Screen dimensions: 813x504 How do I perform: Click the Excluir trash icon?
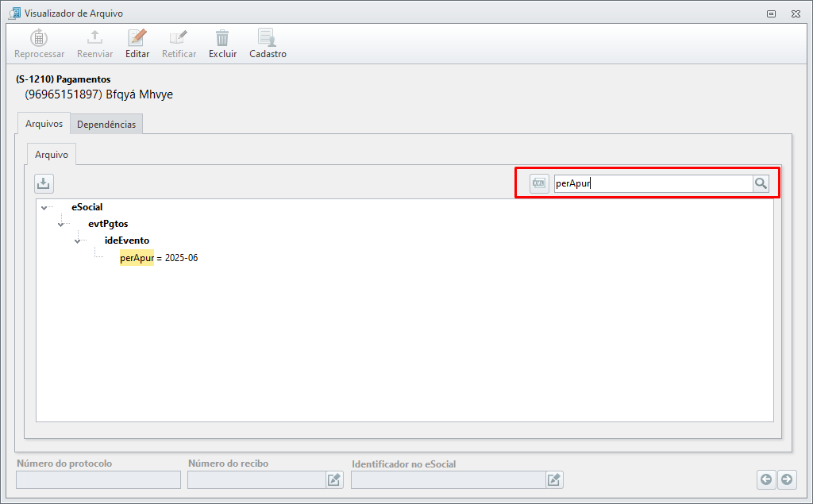pyautogui.click(x=222, y=37)
